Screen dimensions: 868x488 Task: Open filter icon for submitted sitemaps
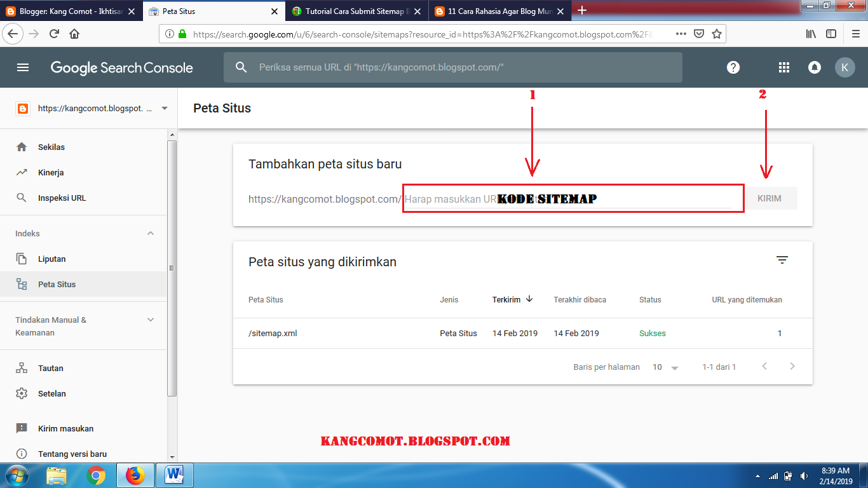[782, 260]
